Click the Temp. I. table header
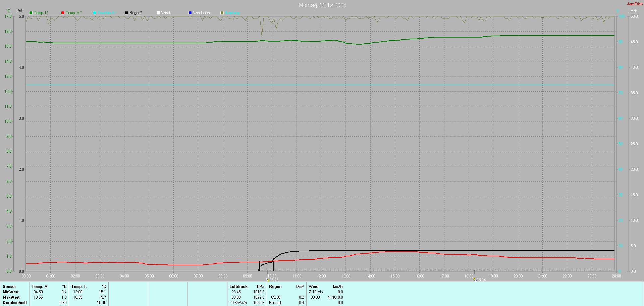This screenshot has width=644, height=306. pyautogui.click(x=79, y=287)
